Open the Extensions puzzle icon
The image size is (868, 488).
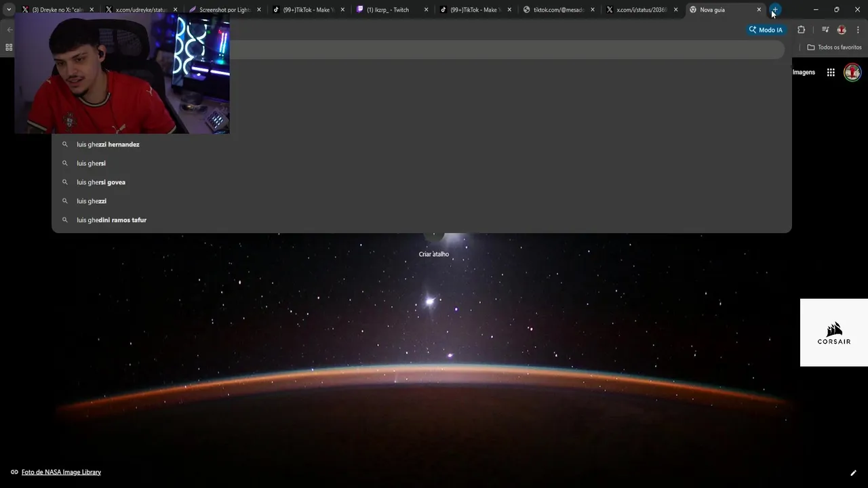coord(801,30)
